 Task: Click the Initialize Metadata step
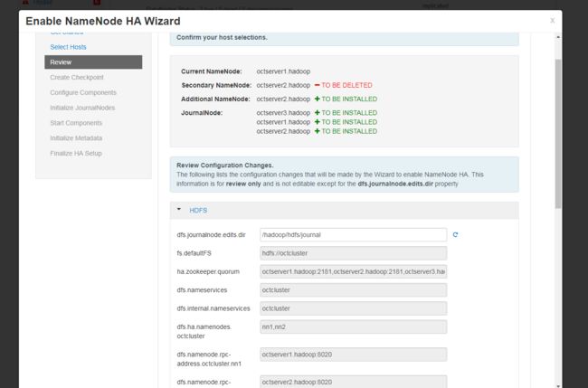click(x=76, y=138)
